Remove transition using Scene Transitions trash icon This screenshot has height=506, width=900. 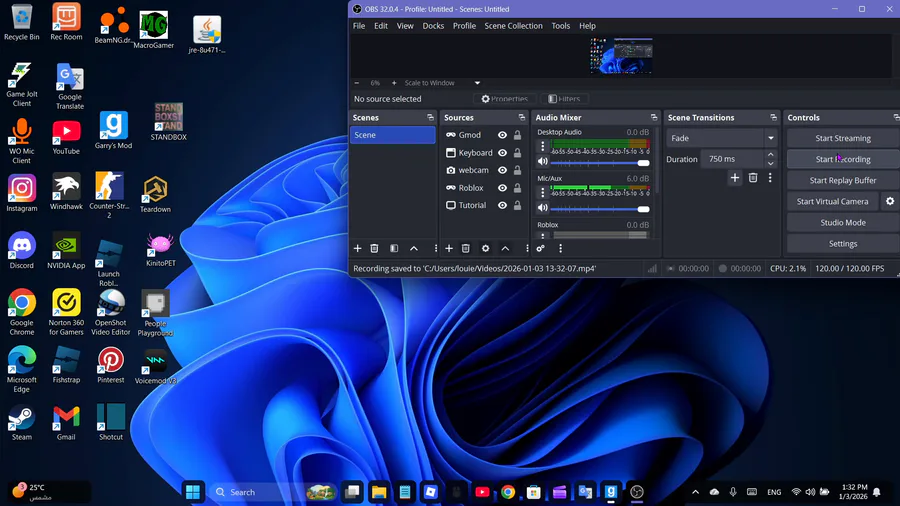click(753, 178)
